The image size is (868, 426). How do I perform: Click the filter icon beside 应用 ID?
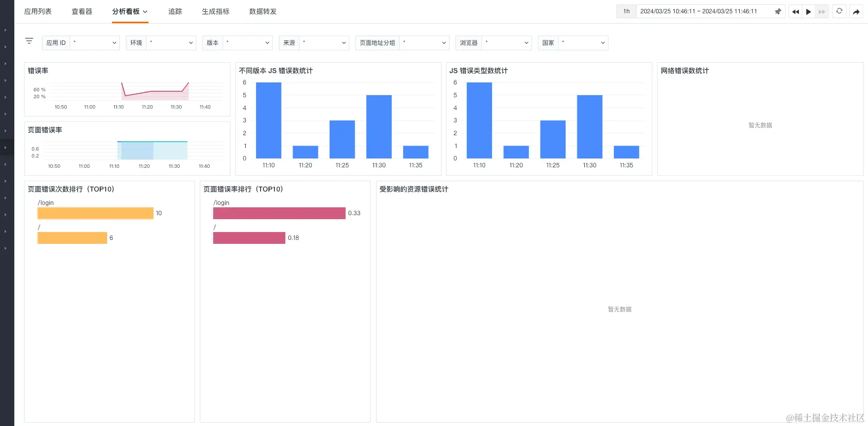point(29,41)
